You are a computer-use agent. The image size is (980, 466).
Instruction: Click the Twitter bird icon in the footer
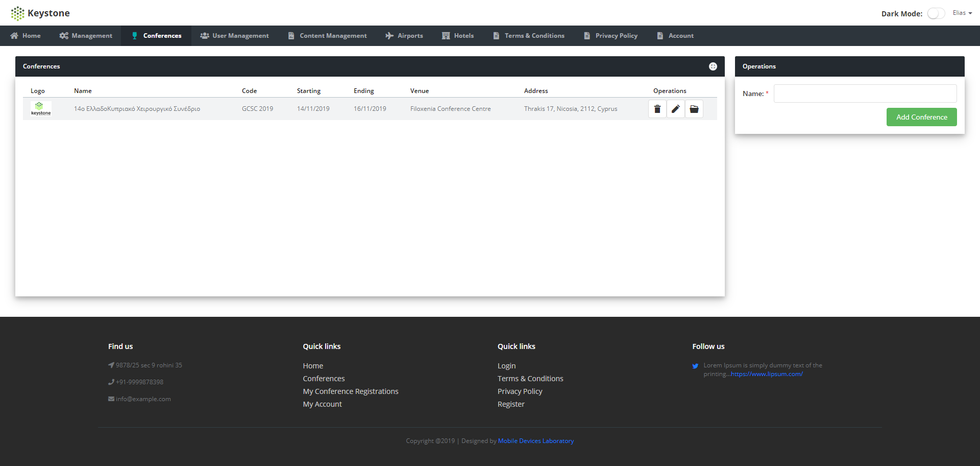pos(695,366)
